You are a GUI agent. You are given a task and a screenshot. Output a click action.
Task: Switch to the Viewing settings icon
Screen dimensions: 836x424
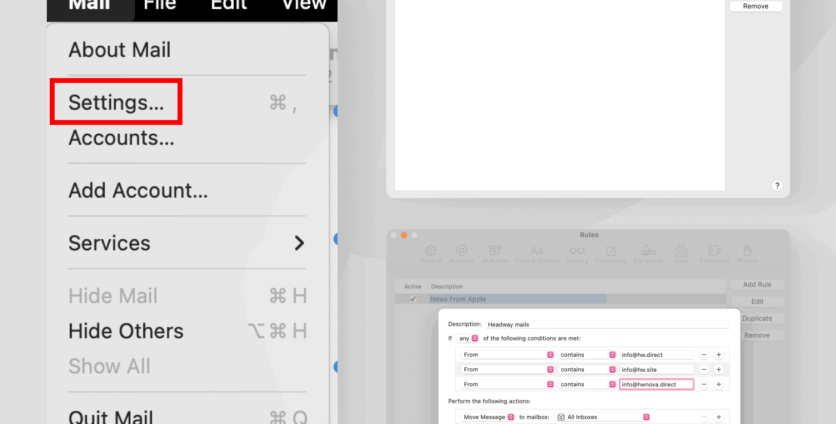[x=577, y=253]
